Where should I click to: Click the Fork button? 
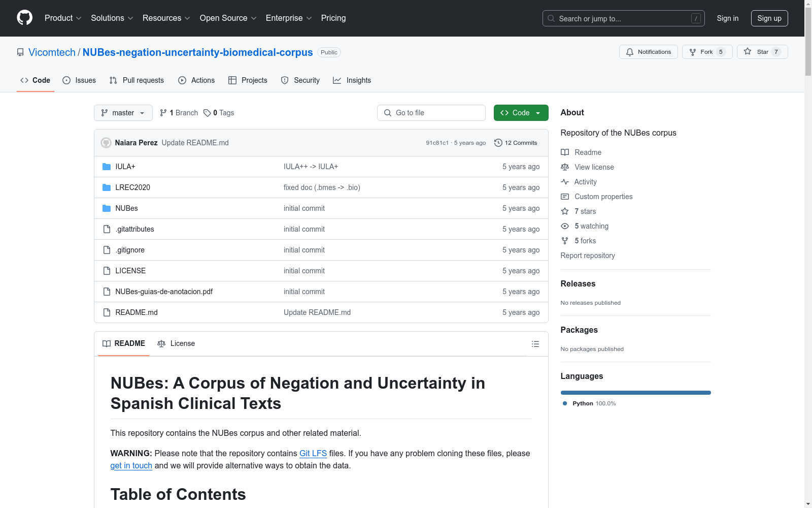[707, 52]
